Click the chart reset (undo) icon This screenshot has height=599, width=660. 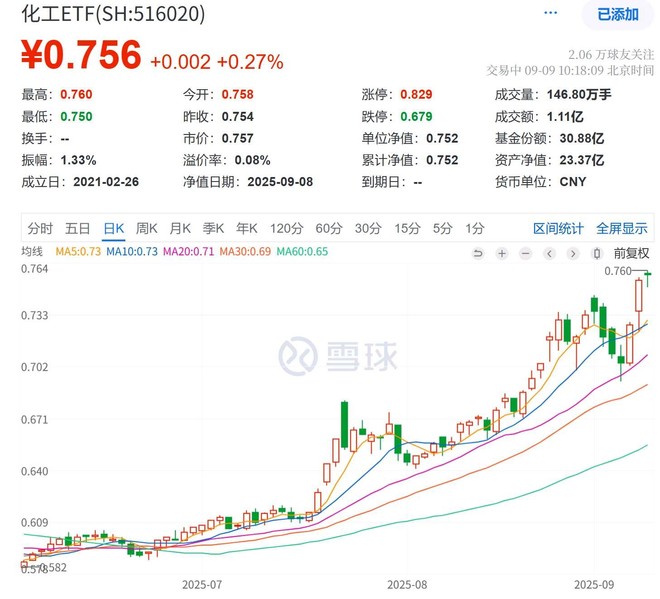478,254
